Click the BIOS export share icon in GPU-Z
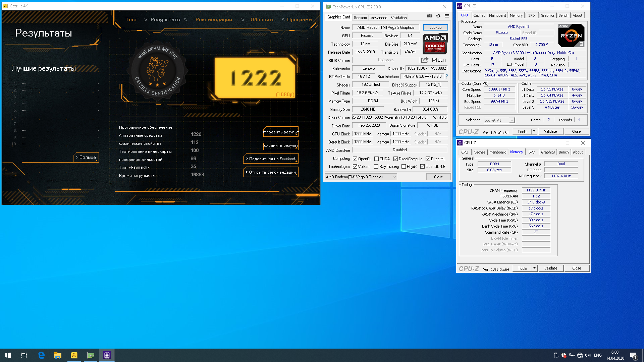Image resolution: width=644 pixels, height=362 pixels. pos(425,60)
